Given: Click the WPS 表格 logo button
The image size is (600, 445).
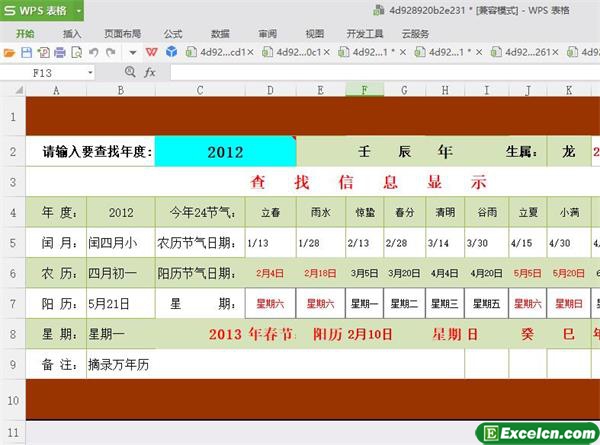Looking at the screenshot, I should pyautogui.click(x=36, y=10).
